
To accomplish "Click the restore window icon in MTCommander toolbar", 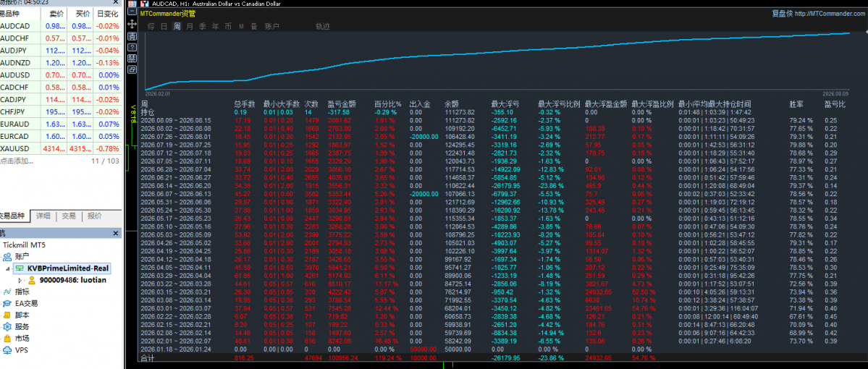I will (132, 69).
